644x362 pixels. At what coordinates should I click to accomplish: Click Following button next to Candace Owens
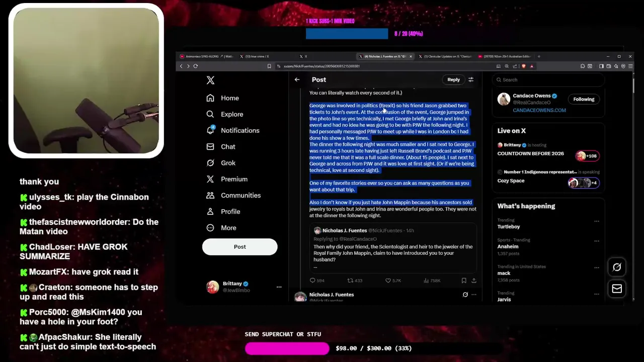584,99
